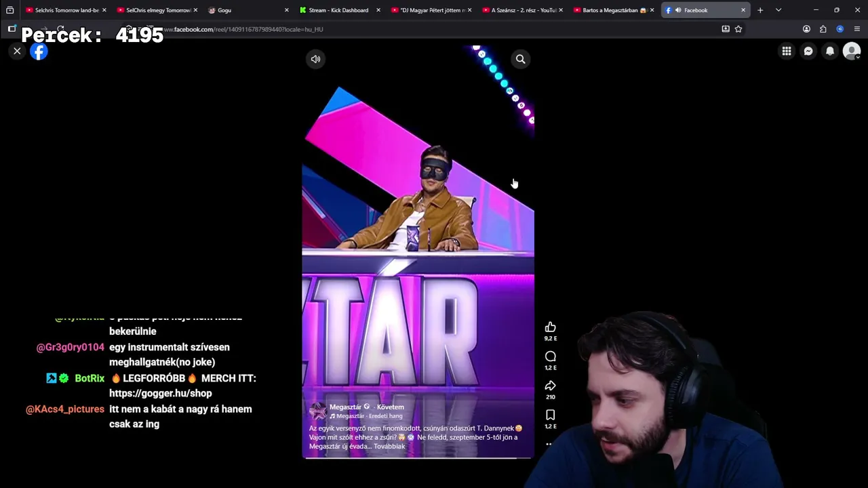
Task: Open the Facebook menu grid icon
Action: pyautogui.click(x=787, y=51)
